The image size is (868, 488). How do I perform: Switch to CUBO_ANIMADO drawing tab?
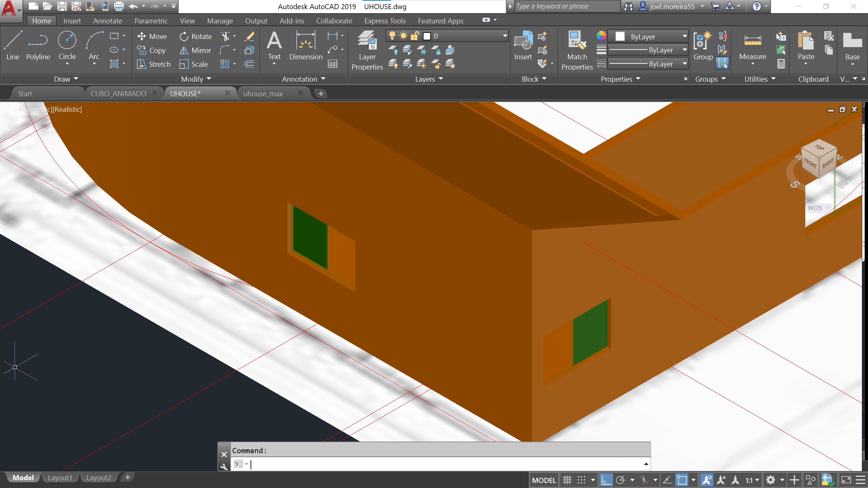pyautogui.click(x=119, y=94)
